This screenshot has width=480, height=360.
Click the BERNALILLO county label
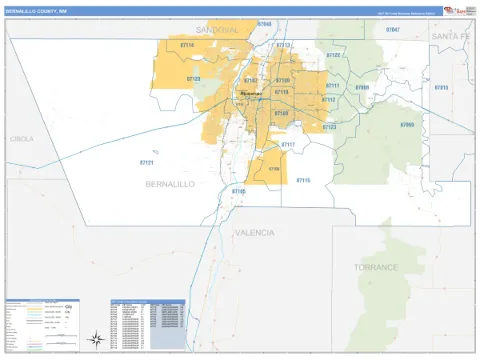[170, 184]
